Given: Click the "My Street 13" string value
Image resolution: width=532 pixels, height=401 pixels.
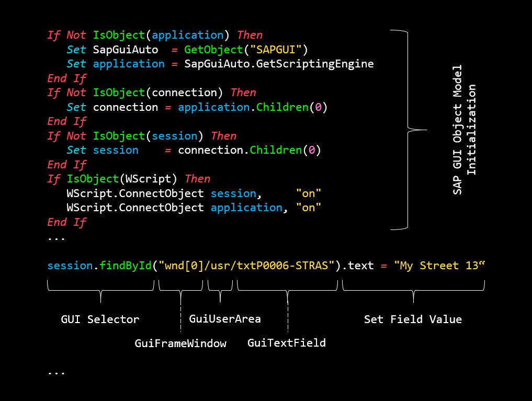Looking at the screenshot, I should point(439,266).
